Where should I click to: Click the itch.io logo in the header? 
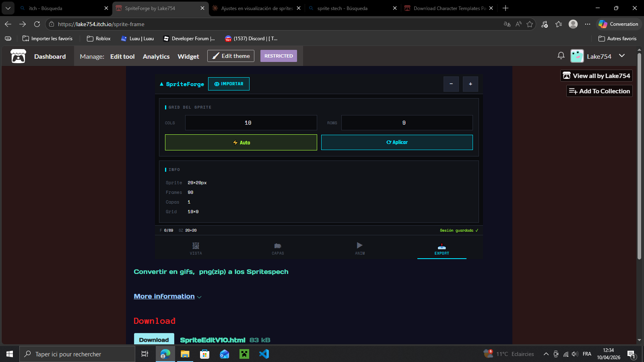coord(18,56)
